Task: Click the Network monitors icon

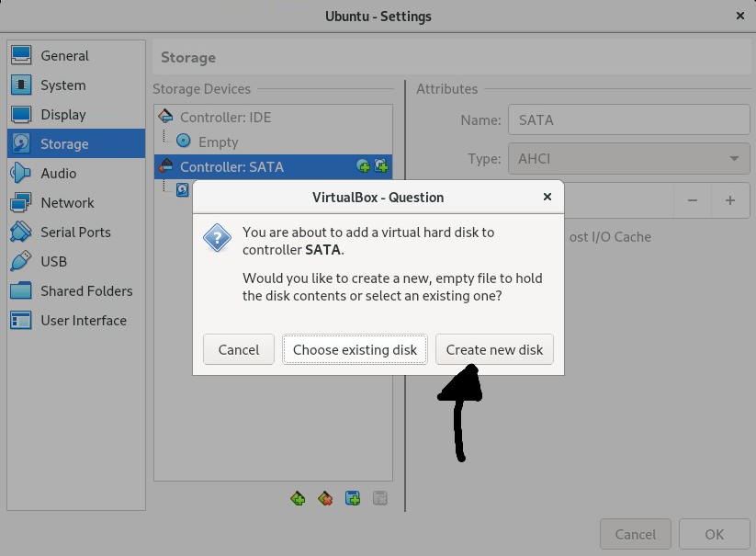Action: coord(21,202)
